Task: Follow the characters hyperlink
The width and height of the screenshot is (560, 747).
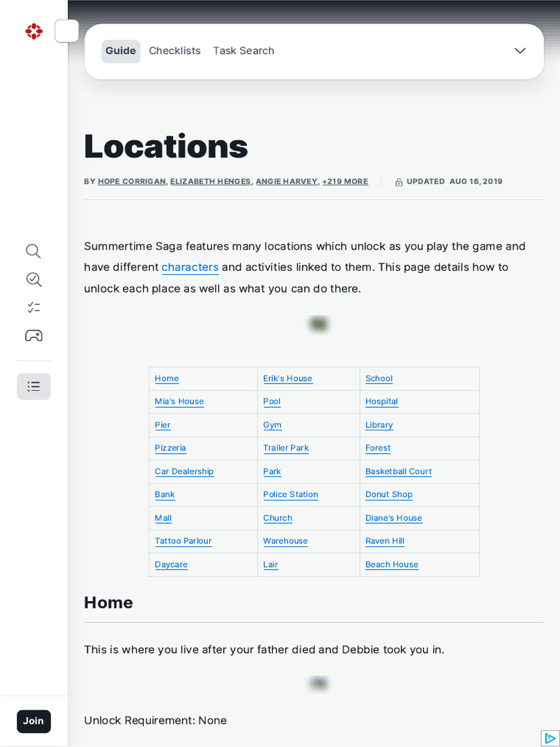Action: [x=190, y=268]
